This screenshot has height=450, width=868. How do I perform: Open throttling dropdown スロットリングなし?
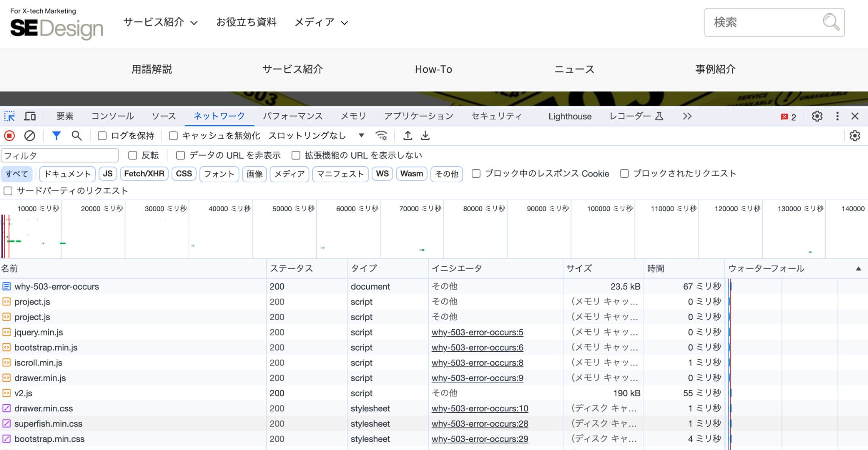point(316,136)
